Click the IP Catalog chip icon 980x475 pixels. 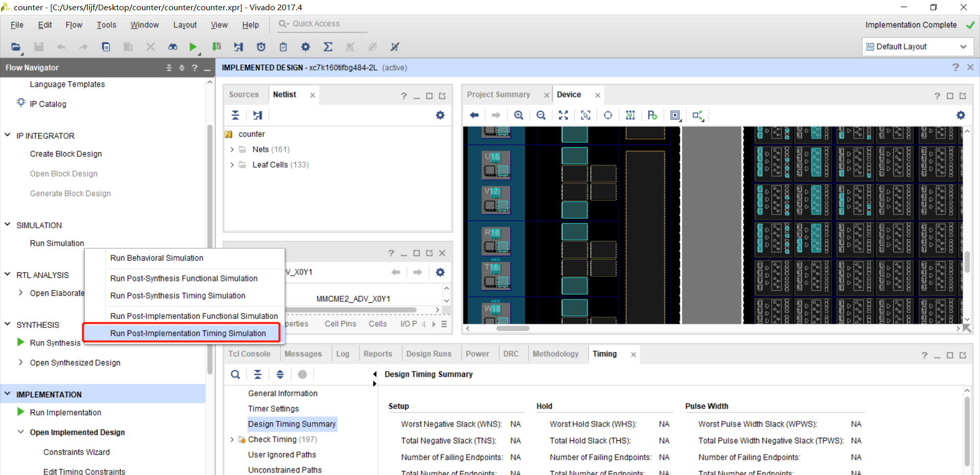(x=21, y=103)
